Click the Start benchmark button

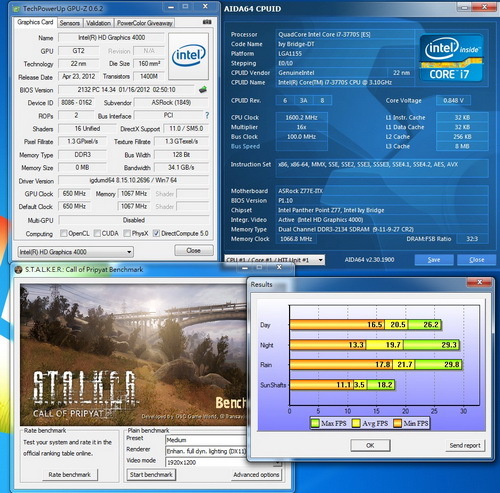point(151,475)
